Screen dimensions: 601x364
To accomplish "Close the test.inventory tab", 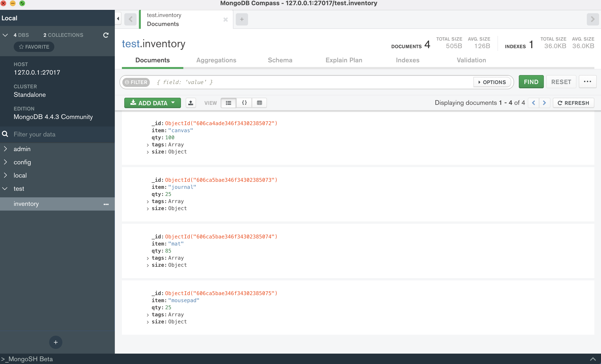I will tap(225, 20).
